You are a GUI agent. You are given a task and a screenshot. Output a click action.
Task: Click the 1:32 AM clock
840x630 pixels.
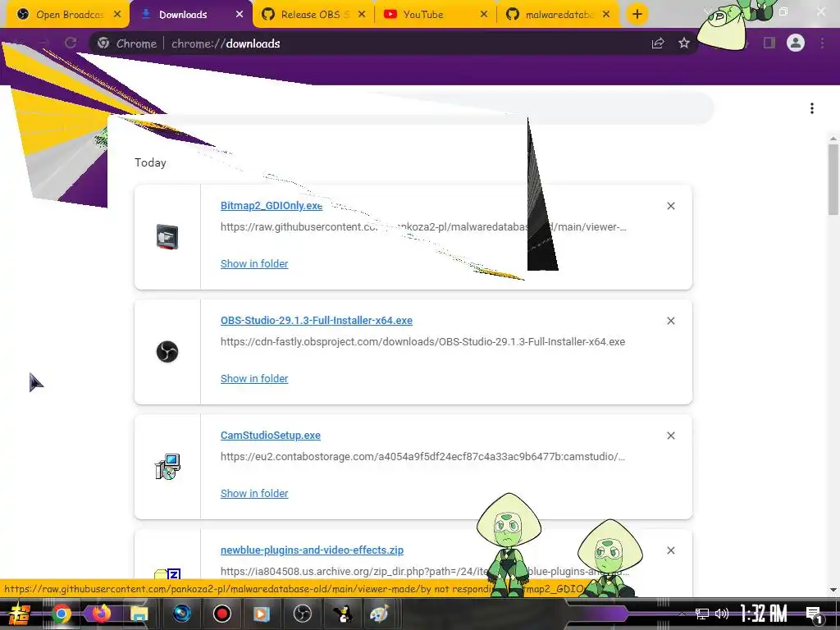coord(764,614)
